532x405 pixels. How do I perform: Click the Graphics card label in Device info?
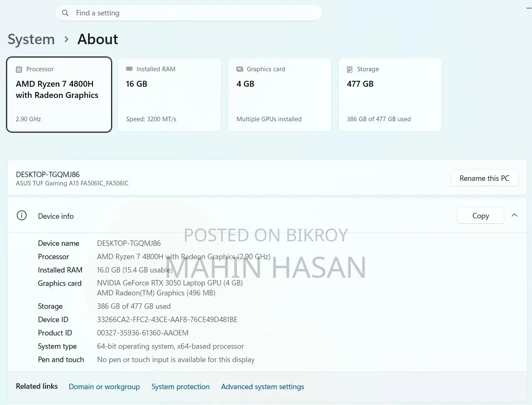coord(60,283)
